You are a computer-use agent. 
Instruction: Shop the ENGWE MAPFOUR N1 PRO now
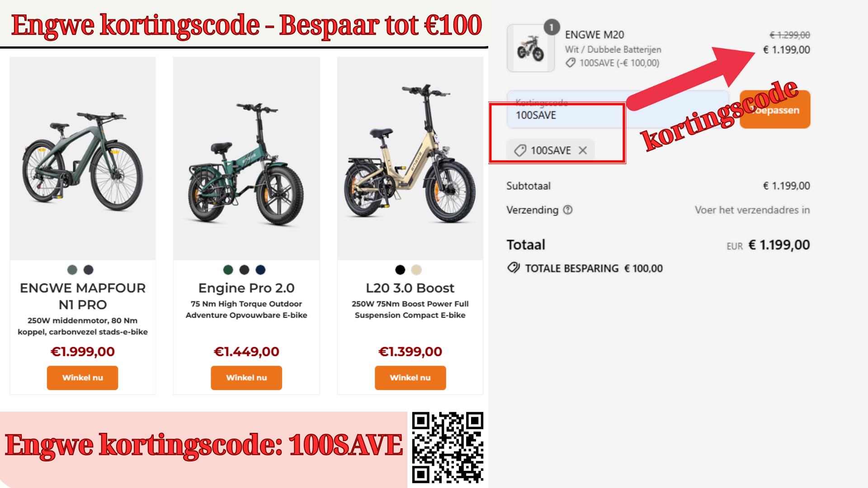[82, 378]
